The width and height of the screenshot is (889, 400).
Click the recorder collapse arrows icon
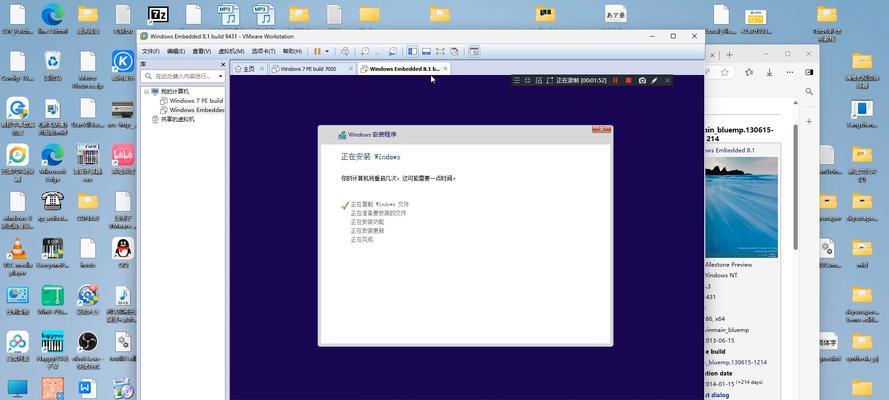tap(527, 81)
